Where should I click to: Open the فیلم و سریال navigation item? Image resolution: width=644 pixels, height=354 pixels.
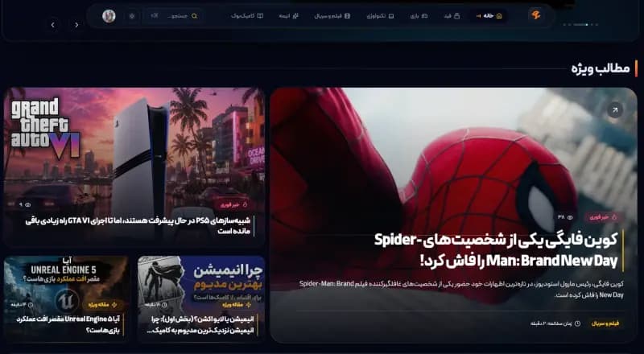coord(332,16)
